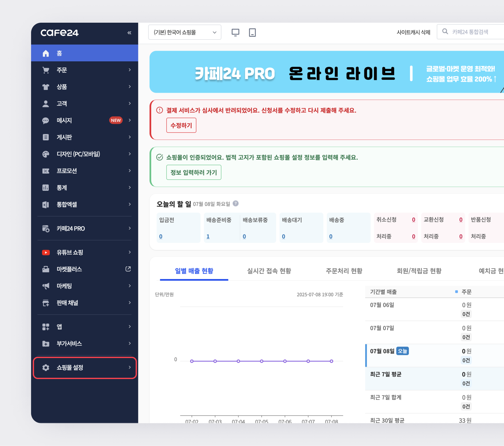Expand the 카페24 PRO menu chevron

click(130, 228)
